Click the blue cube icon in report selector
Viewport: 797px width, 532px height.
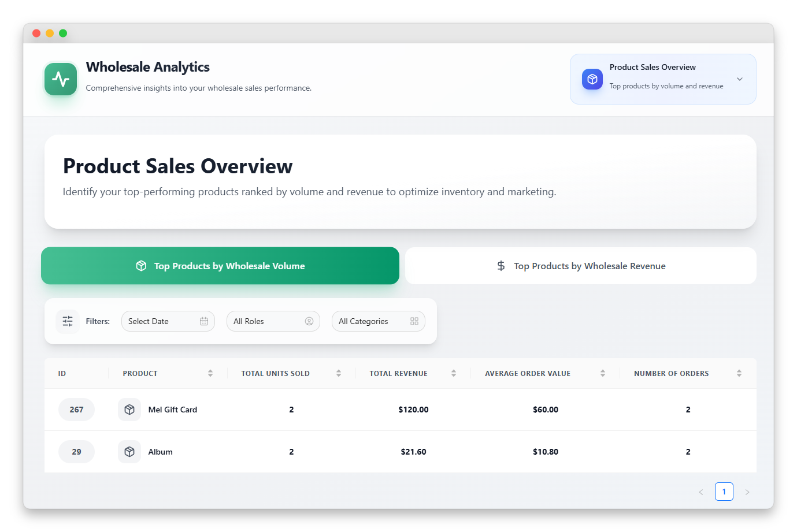pyautogui.click(x=592, y=79)
